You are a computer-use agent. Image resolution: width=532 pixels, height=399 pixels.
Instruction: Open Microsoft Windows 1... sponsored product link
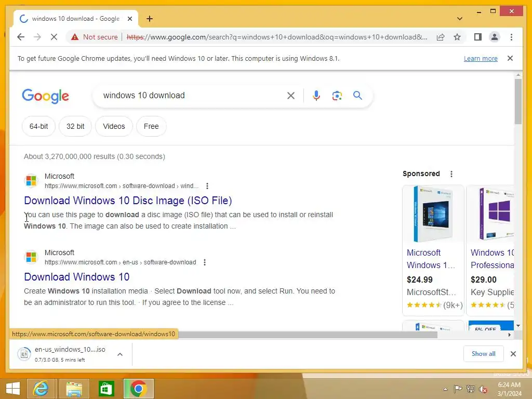431,259
